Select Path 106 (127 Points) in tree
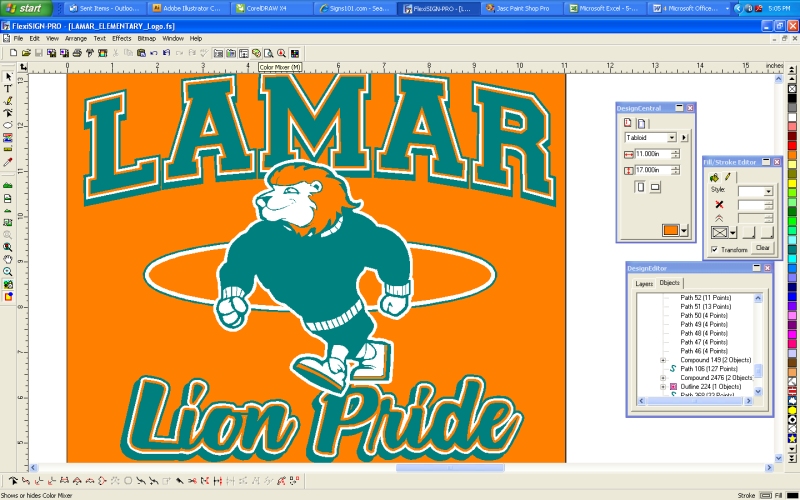Image resolution: width=800 pixels, height=500 pixels. (709, 369)
